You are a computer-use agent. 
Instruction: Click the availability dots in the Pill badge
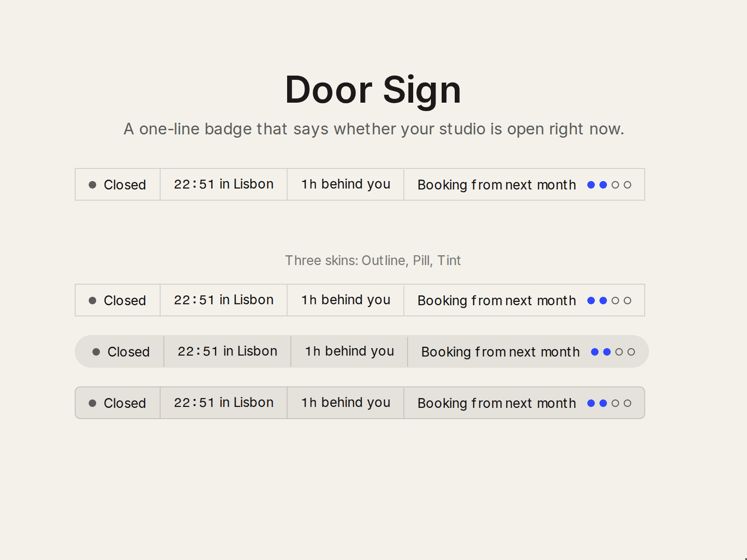613,352
